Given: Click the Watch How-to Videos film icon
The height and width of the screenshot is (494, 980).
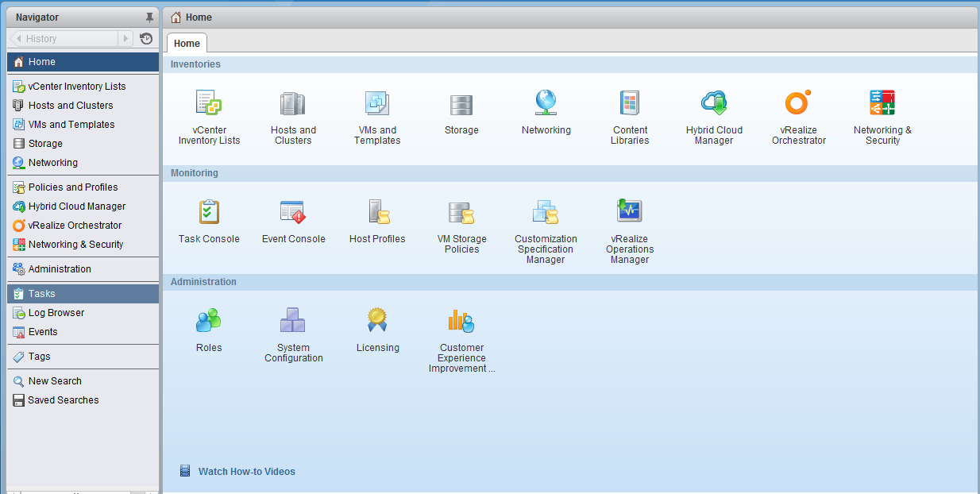Looking at the screenshot, I should [185, 471].
